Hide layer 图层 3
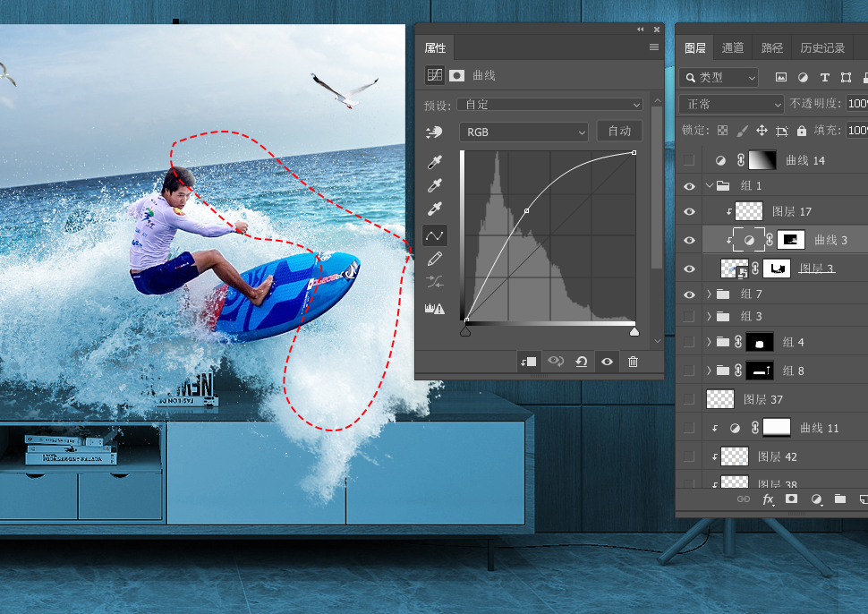Viewport: 868px width, 614px height. [x=689, y=269]
